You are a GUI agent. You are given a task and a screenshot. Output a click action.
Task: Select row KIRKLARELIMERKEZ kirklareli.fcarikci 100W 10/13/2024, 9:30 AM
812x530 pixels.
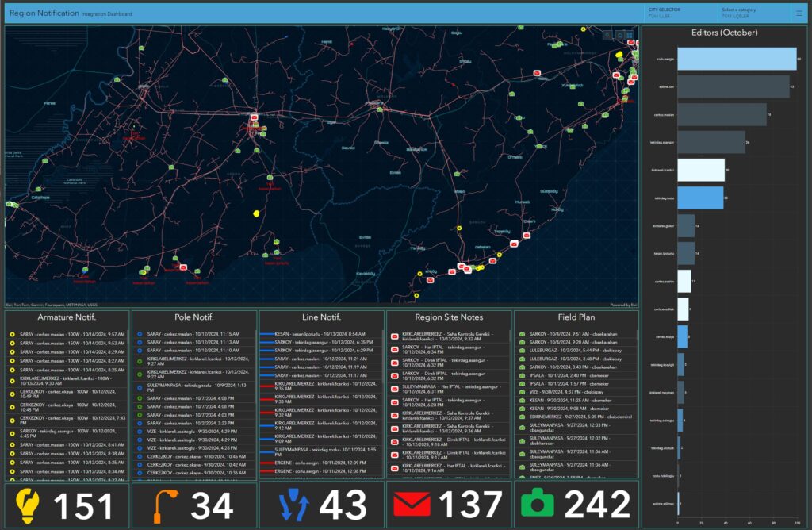67,381
